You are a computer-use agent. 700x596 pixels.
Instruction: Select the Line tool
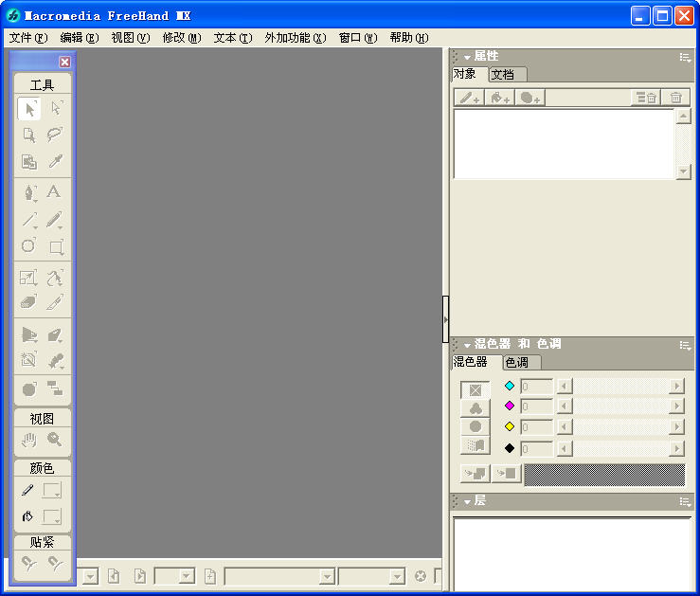pyautogui.click(x=29, y=220)
